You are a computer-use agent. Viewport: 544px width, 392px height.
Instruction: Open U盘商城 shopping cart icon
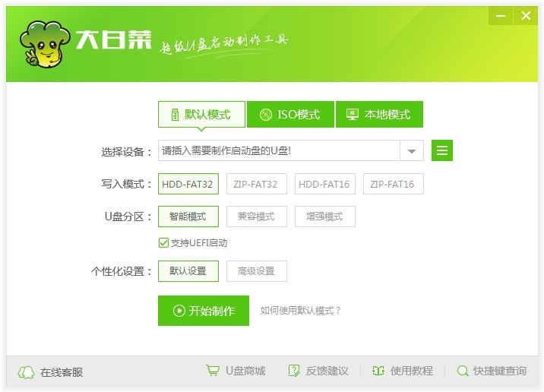[213, 371]
